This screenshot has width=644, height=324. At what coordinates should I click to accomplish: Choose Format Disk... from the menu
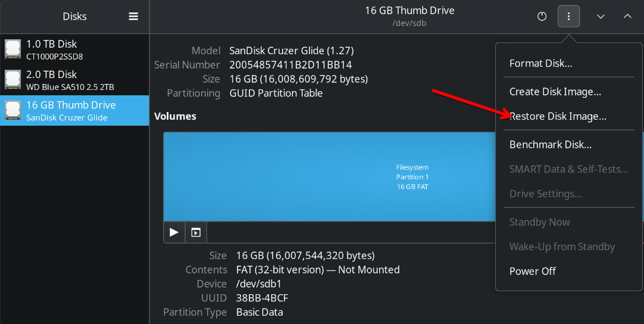point(540,63)
